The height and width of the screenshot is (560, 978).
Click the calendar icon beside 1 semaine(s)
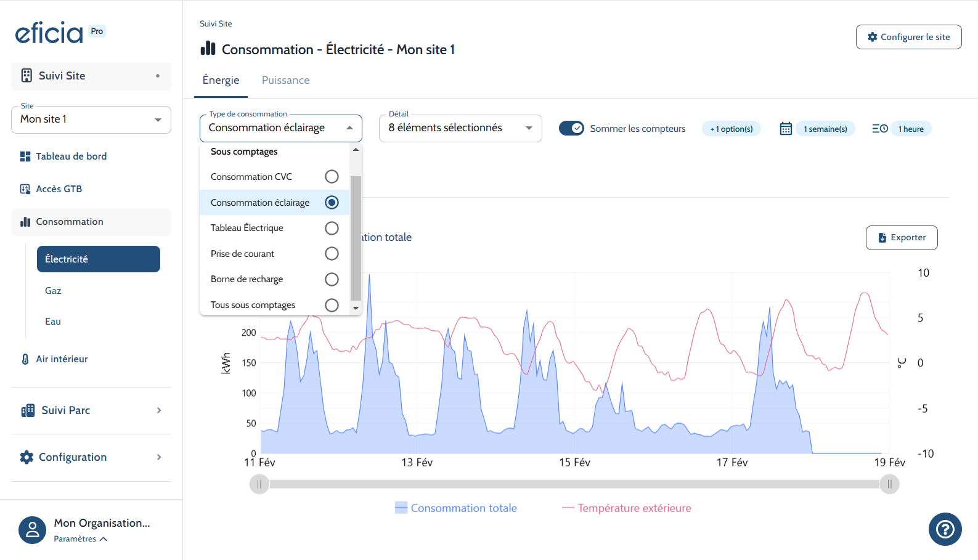coord(786,129)
